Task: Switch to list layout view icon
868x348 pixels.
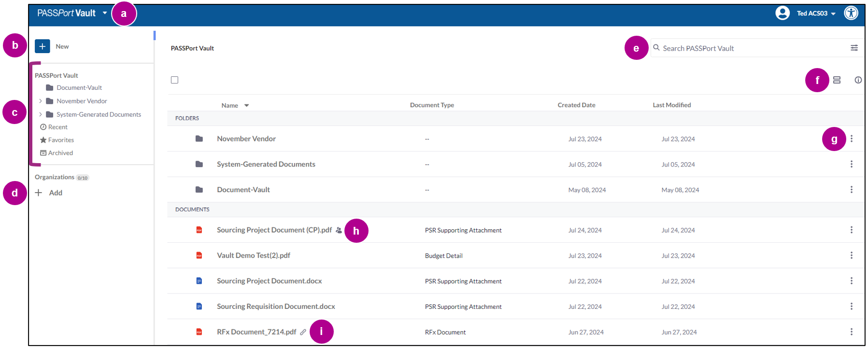Action: (837, 80)
